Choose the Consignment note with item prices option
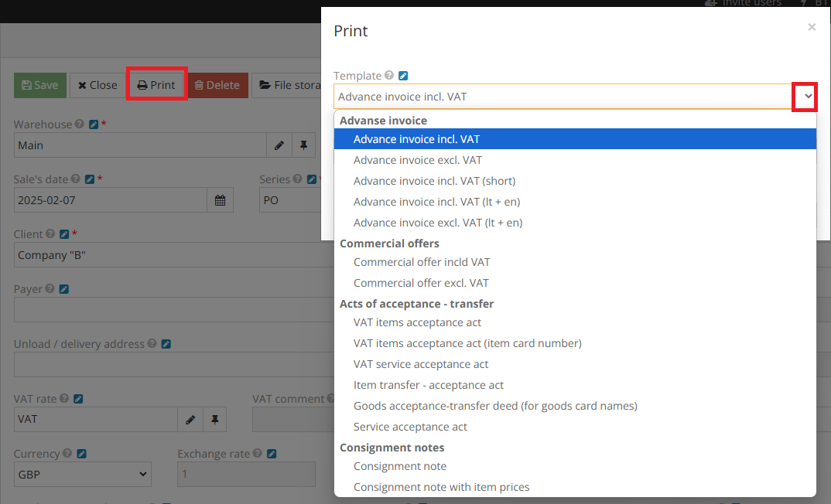 point(442,486)
